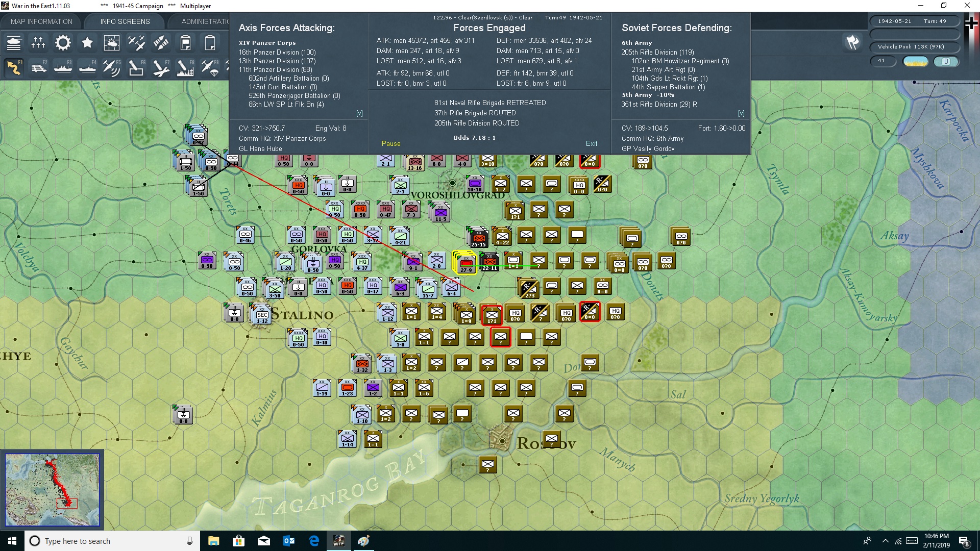Select the purple 10-10 unit near Voroshilovgrad
980x551 pixels.
(475, 184)
